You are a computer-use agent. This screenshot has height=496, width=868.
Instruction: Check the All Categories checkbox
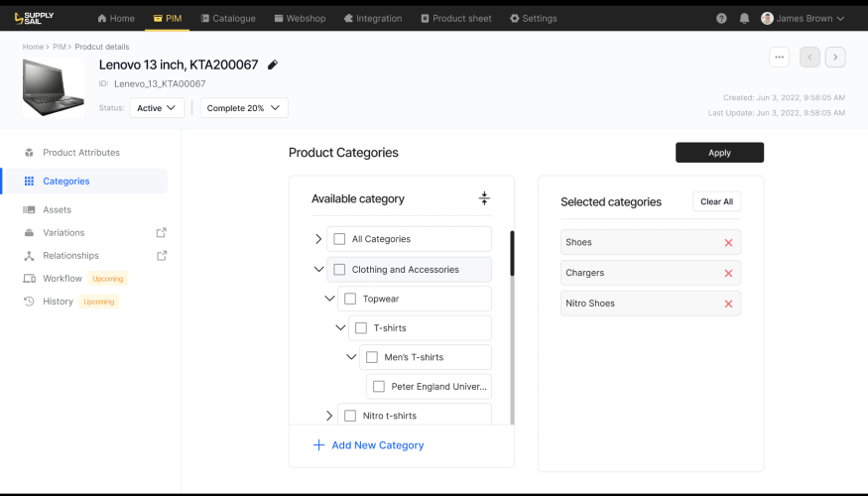coord(339,239)
